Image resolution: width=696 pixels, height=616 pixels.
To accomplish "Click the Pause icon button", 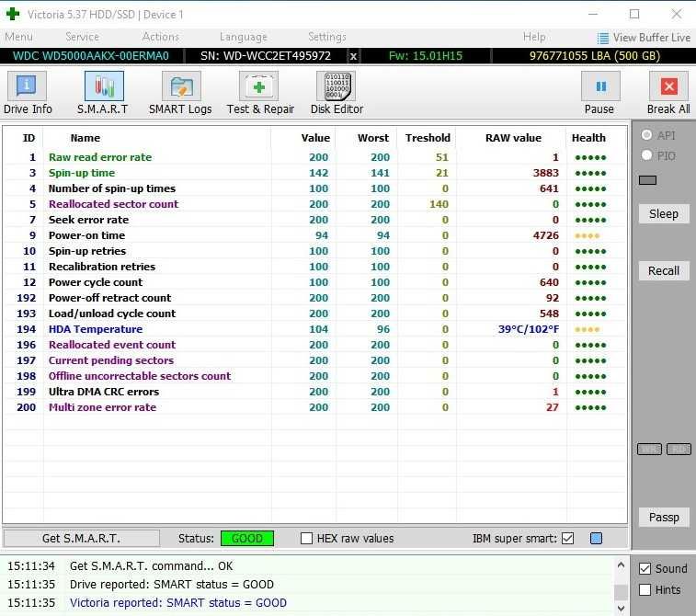I will (600, 86).
